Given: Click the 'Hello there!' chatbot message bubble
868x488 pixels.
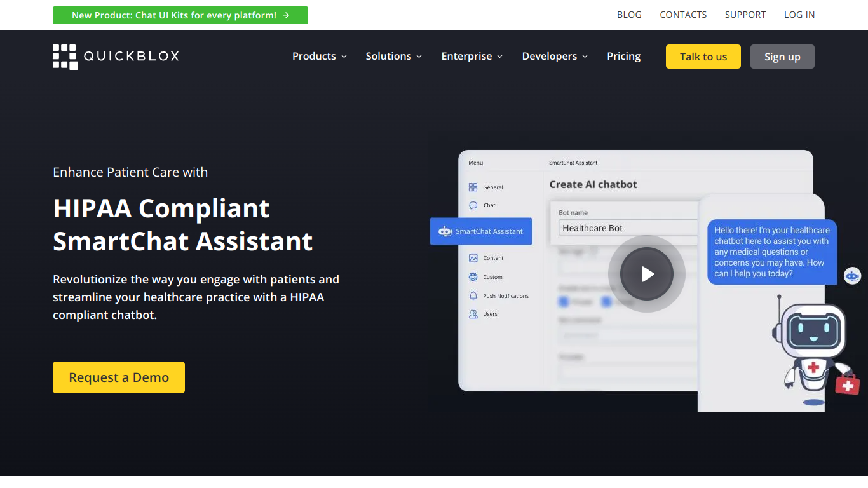Looking at the screenshot, I should [772, 252].
